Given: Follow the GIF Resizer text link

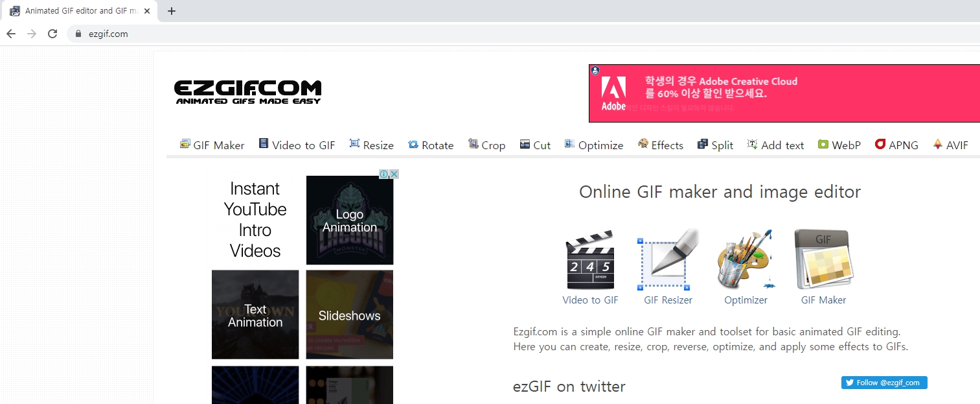Looking at the screenshot, I should tap(668, 300).
